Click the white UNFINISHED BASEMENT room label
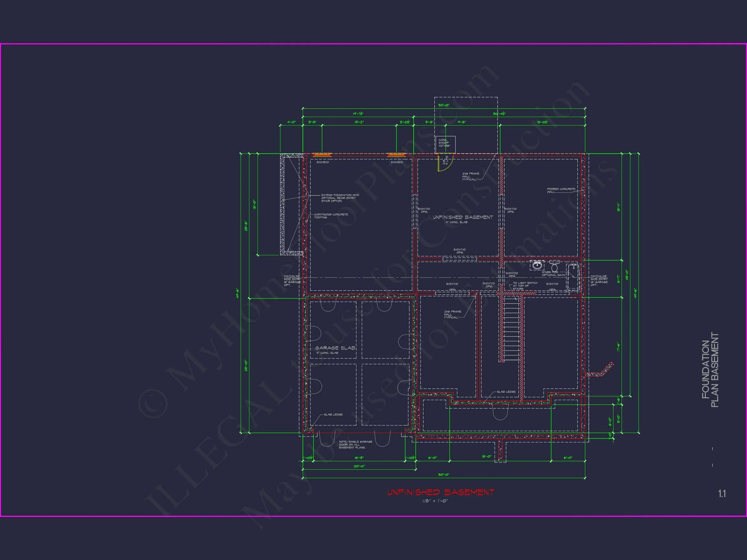747x560 pixels. (x=463, y=217)
